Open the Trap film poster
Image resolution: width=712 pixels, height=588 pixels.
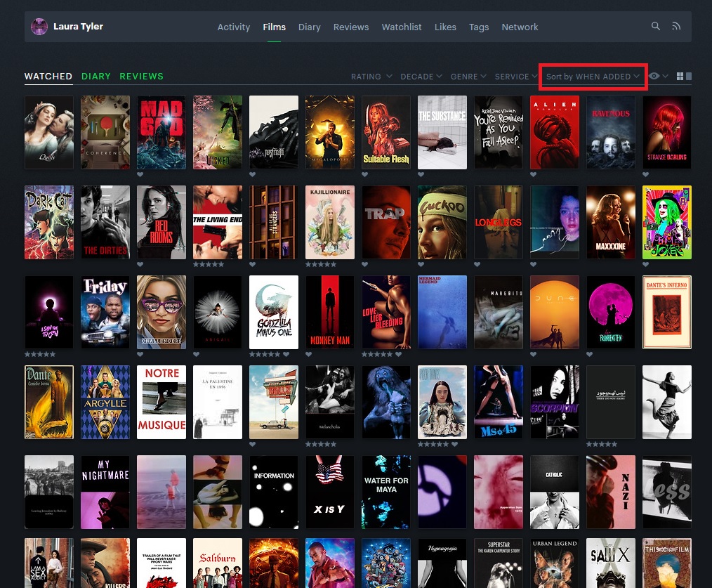click(x=386, y=222)
